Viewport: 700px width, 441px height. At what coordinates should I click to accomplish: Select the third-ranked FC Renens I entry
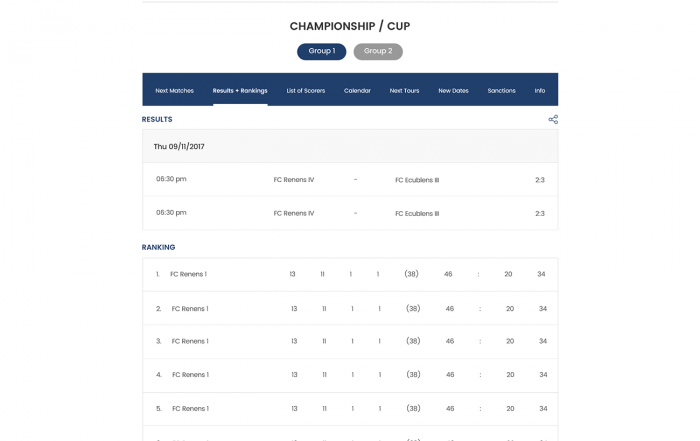[x=190, y=341]
